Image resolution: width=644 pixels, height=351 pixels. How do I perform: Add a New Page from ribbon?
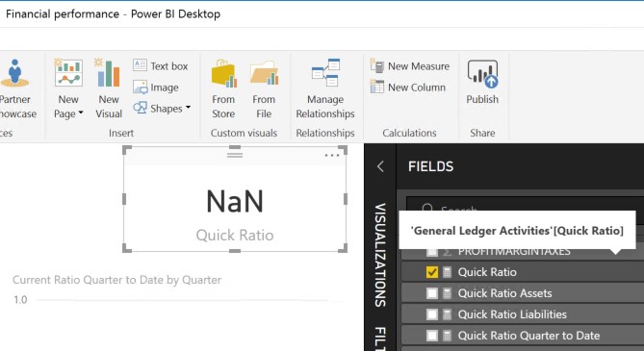68,88
